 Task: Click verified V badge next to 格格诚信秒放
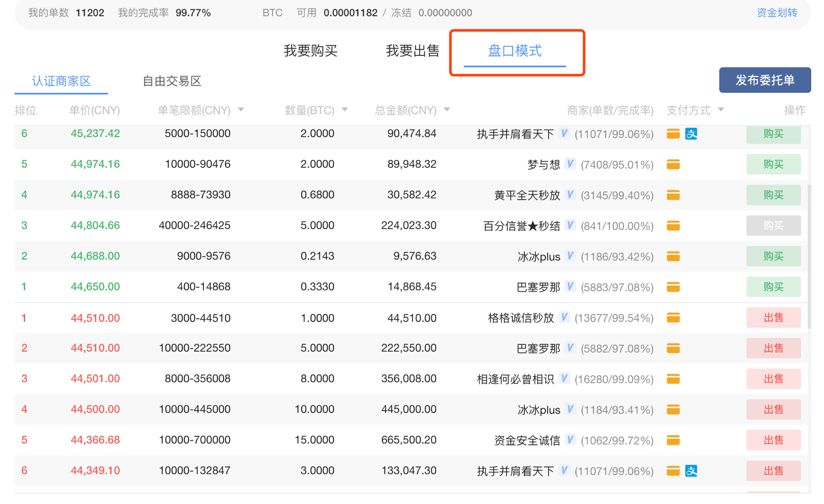coord(564,317)
